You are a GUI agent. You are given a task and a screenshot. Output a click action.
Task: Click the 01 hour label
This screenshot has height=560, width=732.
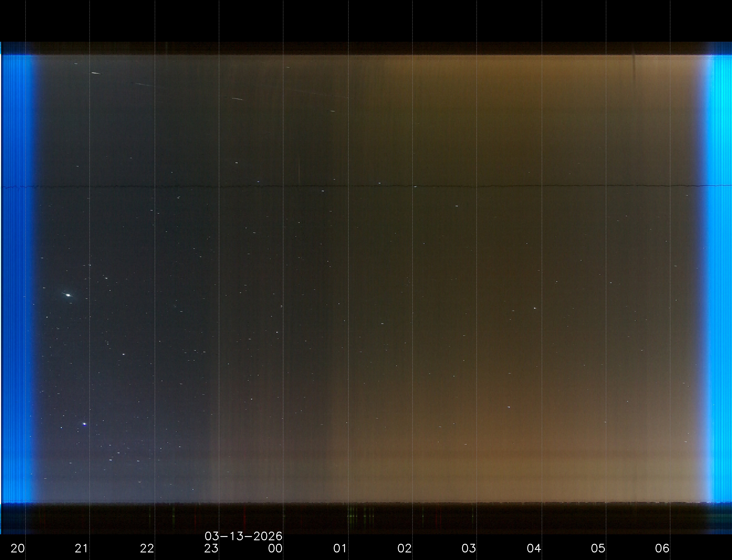(x=340, y=548)
